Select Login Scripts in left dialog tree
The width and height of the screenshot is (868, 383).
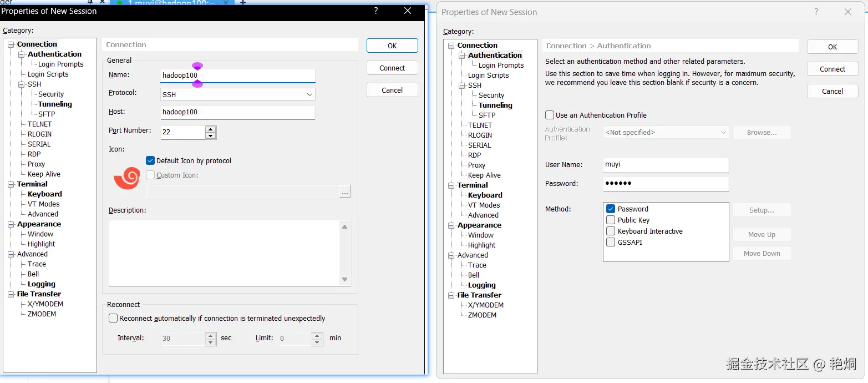click(48, 74)
